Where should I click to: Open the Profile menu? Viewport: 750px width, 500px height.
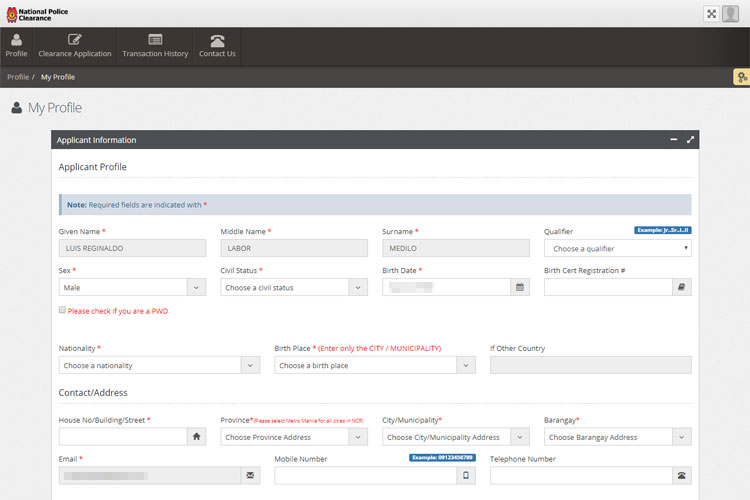16,46
